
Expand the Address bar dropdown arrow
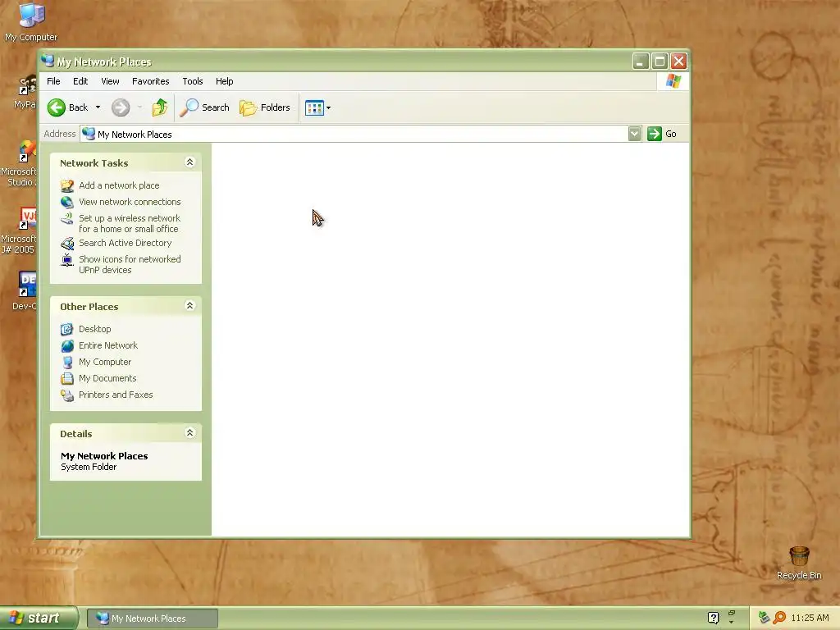[x=634, y=134]
